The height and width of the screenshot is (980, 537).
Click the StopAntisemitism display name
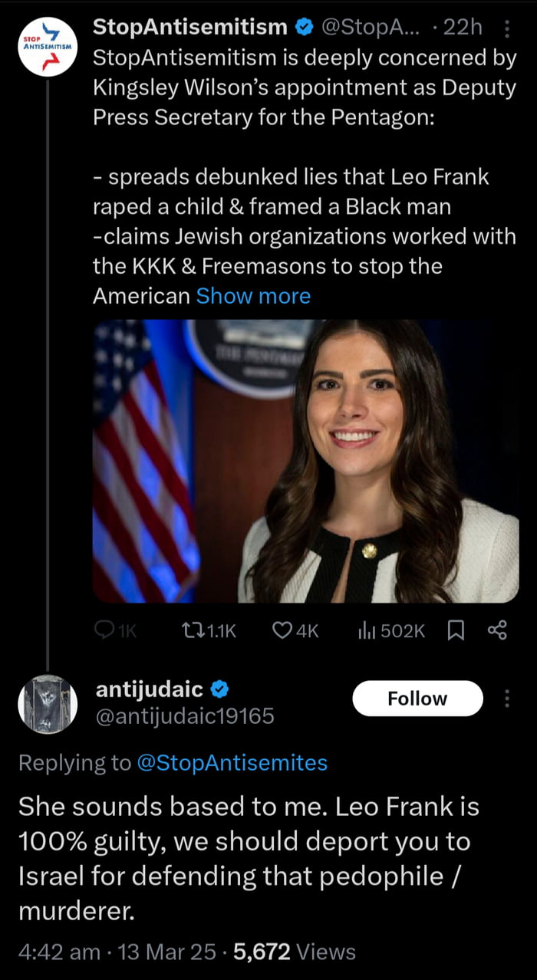click(190, 28)
